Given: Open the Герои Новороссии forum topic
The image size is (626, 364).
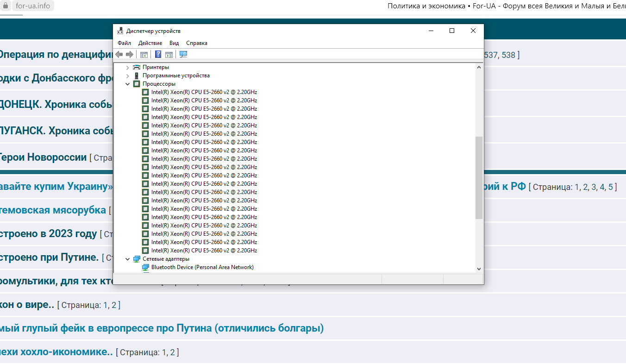Looking at the screenshot, I should [43, 157].
